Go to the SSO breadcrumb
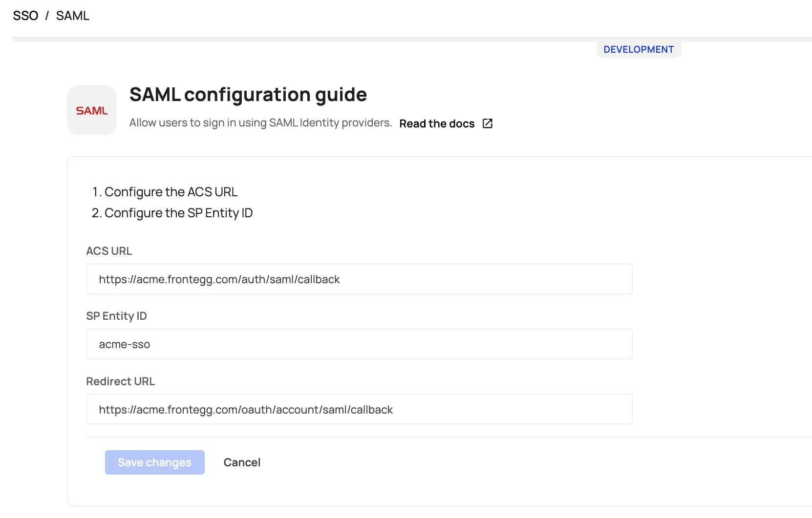Viewport: 812px width, 518px height. 25,16
